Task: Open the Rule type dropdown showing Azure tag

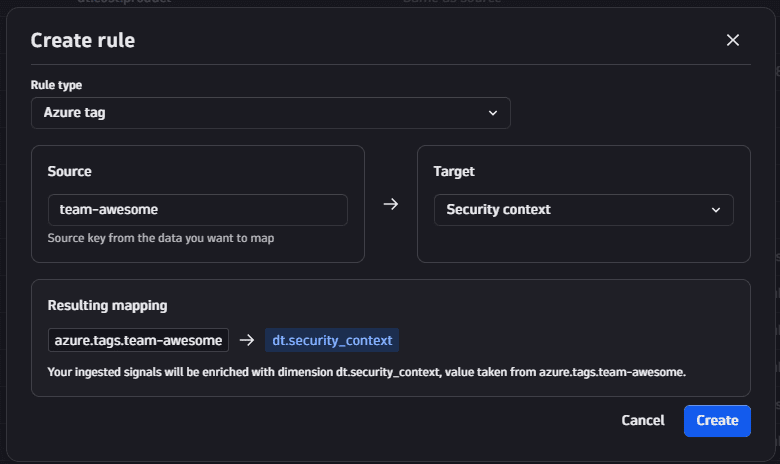Action: click(271, 113)
